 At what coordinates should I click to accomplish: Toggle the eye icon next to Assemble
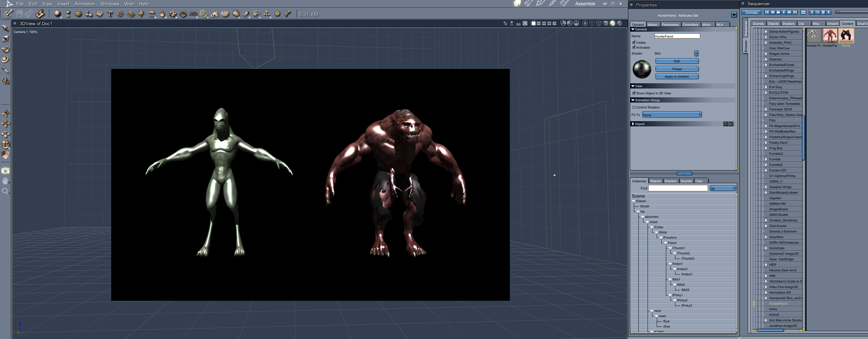(x=605, y=4)
